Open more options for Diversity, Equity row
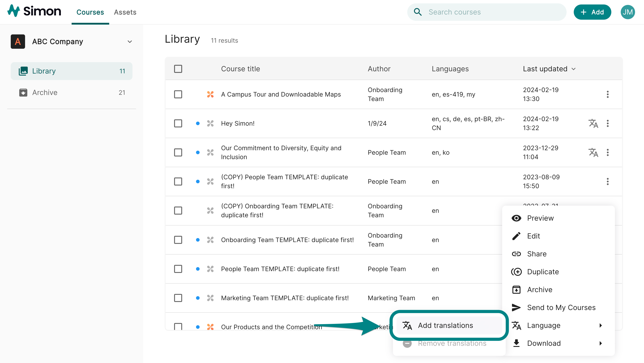Screen dimensions: 644x363 pyautogui.click(x=608, y=152)
